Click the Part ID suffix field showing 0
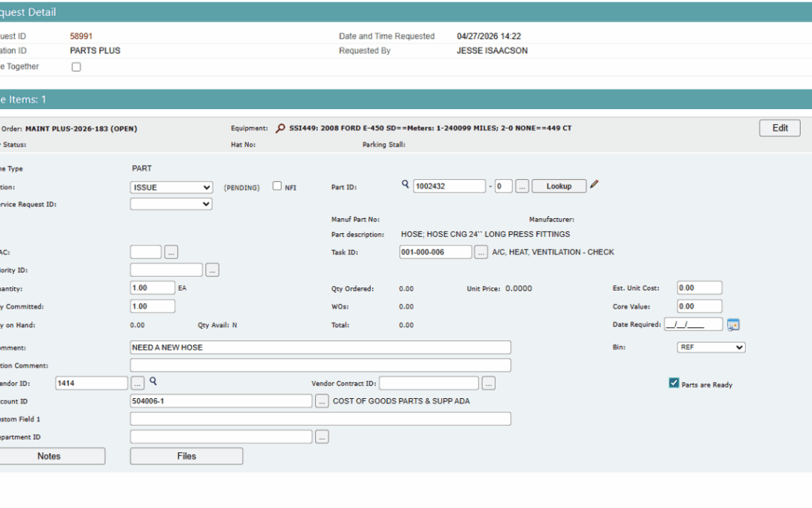812x508 pixels. point(503,186)
